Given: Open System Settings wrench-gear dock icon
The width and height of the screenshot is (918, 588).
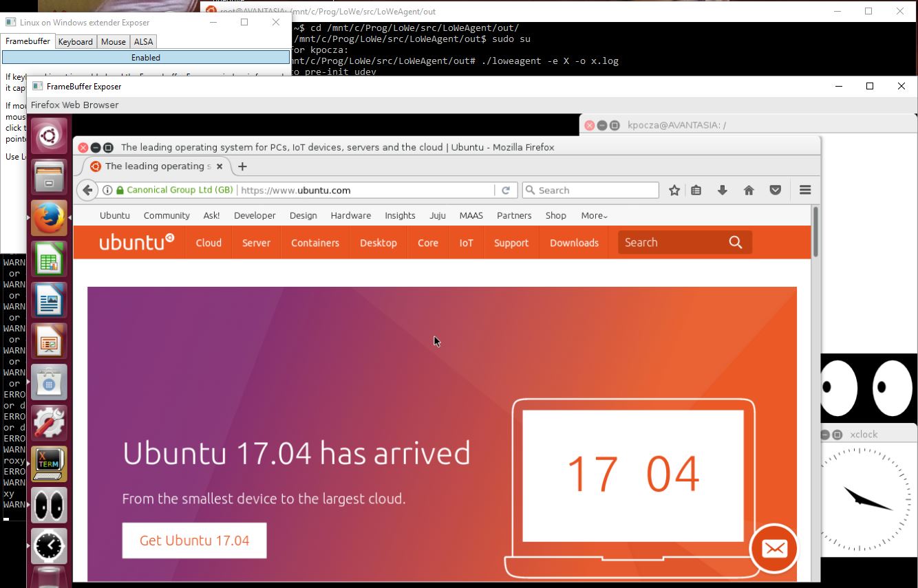Looking at the screenshot, I should coord(48,423).
